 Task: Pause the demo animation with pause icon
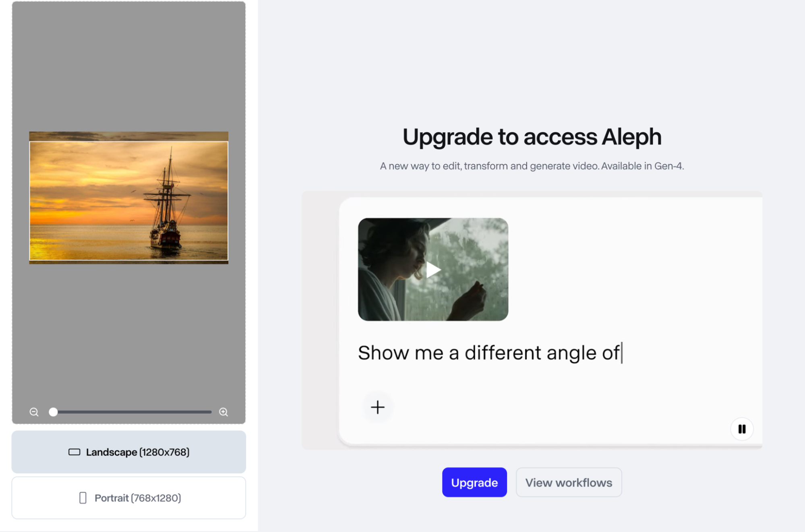pos(742,429)
